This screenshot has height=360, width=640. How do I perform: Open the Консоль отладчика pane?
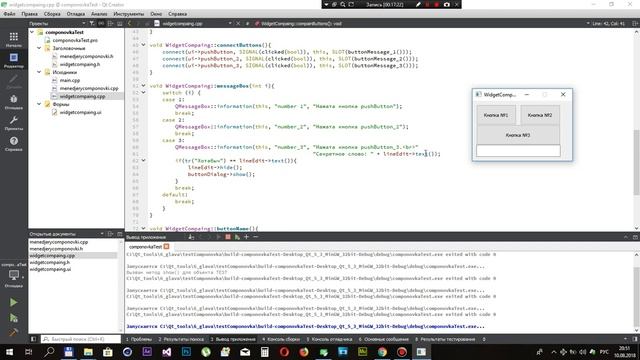point(329,339)
